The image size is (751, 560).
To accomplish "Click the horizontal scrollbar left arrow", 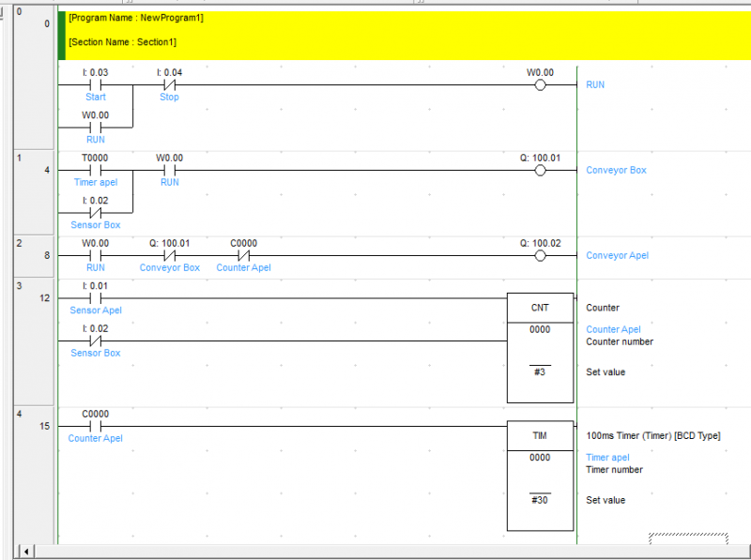I will point(26,552).
